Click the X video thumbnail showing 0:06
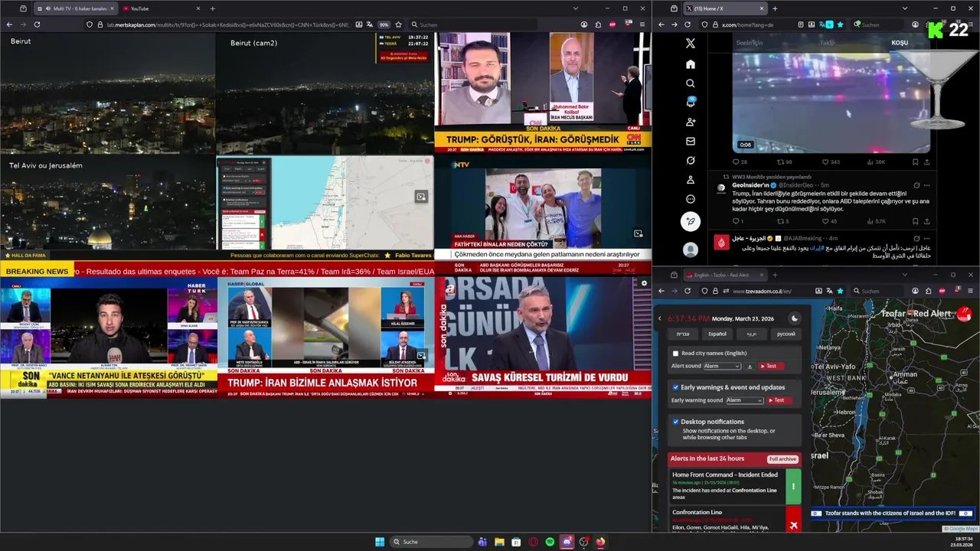Viewport: 980px width, 551px height. tap(831, 103)
